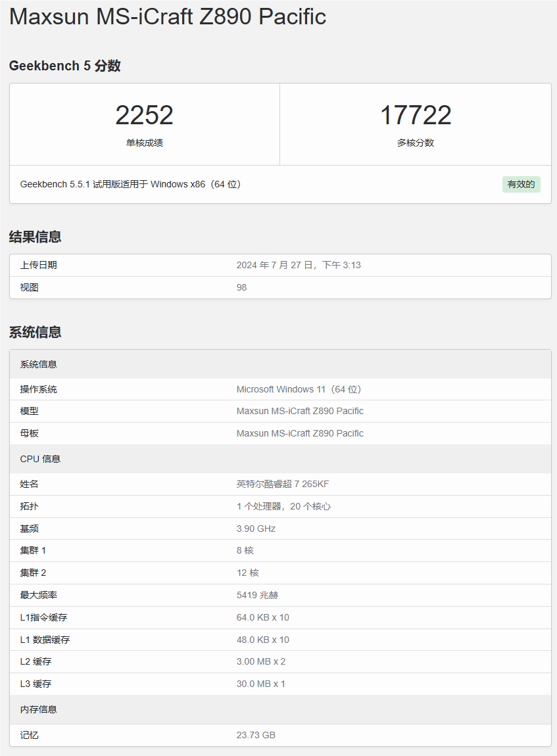This screenshot has width=557, height=756.
Task: Click the "记忆" row label
Action: pyautogui.click(x=30, y=735)
